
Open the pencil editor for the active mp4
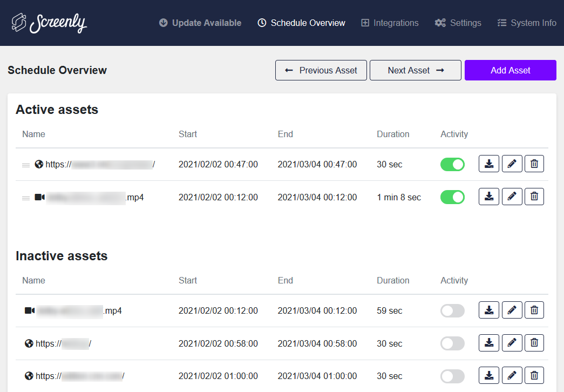tap(512, 196)
